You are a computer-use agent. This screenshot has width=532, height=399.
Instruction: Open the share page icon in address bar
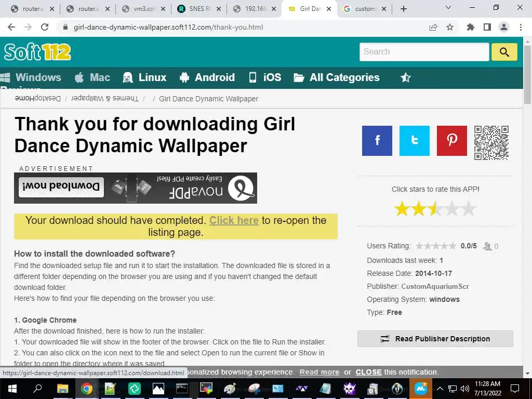pyautogui.click(x=433, y=27)
